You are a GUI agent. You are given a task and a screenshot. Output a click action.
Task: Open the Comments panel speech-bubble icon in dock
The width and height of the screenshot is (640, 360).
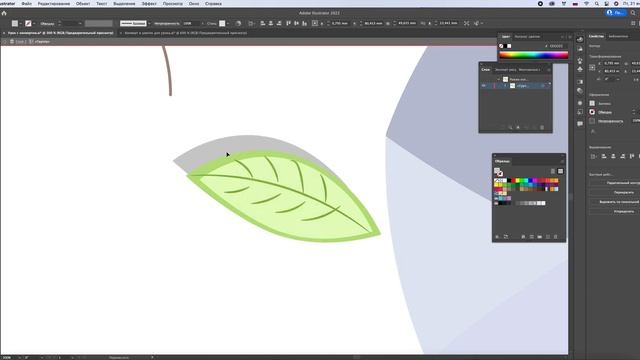pyautogui.click(x=580, y=123)
